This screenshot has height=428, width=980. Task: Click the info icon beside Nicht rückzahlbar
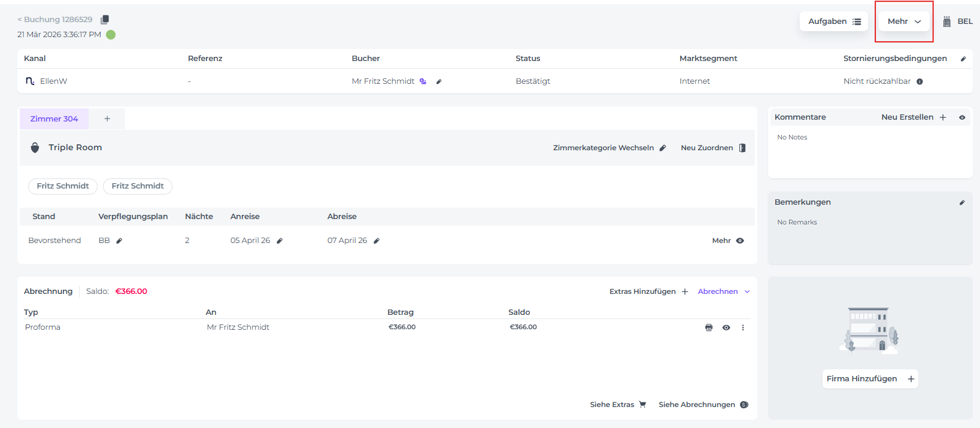[920, 81]
